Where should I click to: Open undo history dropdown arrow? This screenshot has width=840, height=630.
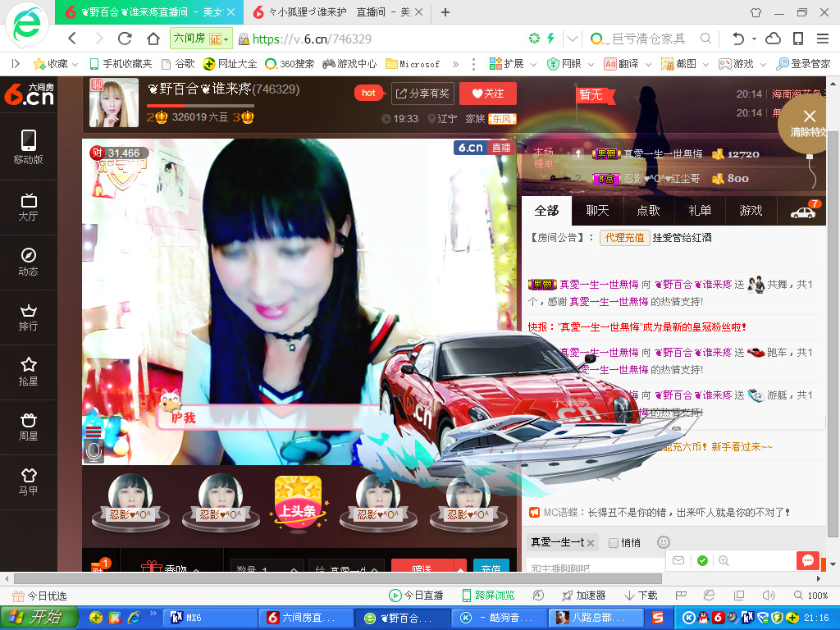click(755, 39)
